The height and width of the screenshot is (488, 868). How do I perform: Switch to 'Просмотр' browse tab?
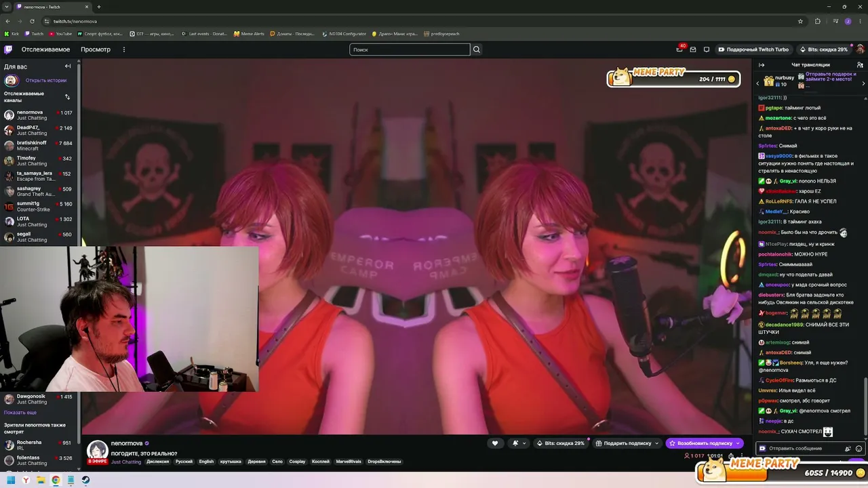coord(96,49)
